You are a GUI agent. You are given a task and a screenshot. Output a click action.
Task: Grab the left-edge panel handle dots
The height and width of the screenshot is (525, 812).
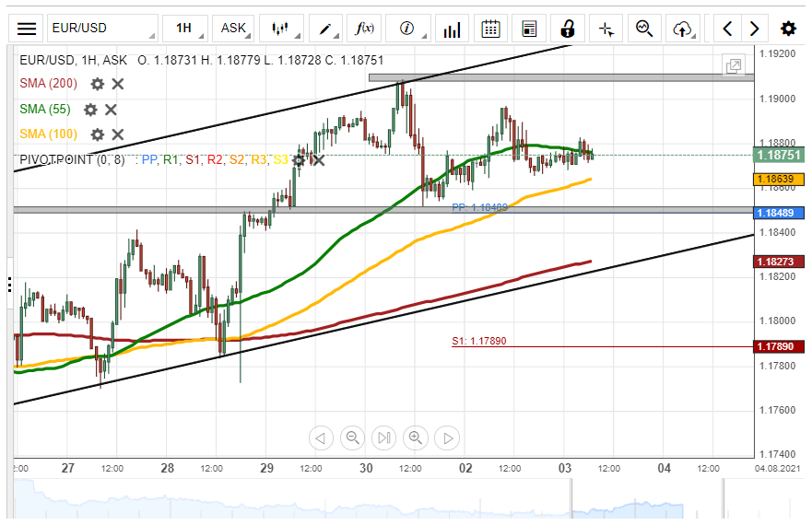coord(9,285)
